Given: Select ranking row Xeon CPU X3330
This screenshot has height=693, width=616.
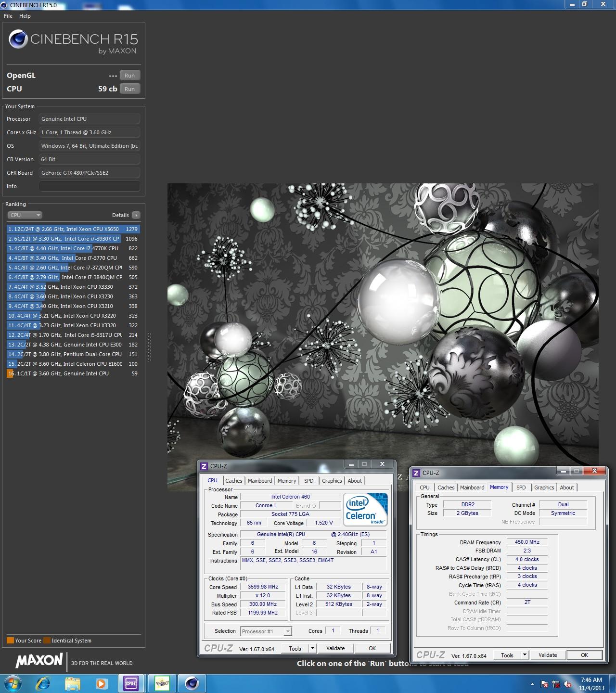Looking at the screenshot, I should 73,287.
